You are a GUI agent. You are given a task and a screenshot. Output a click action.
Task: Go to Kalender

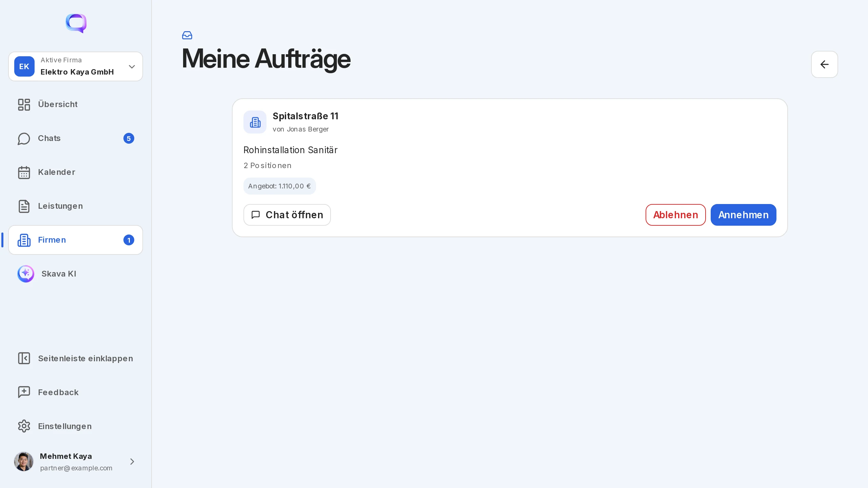76,172
